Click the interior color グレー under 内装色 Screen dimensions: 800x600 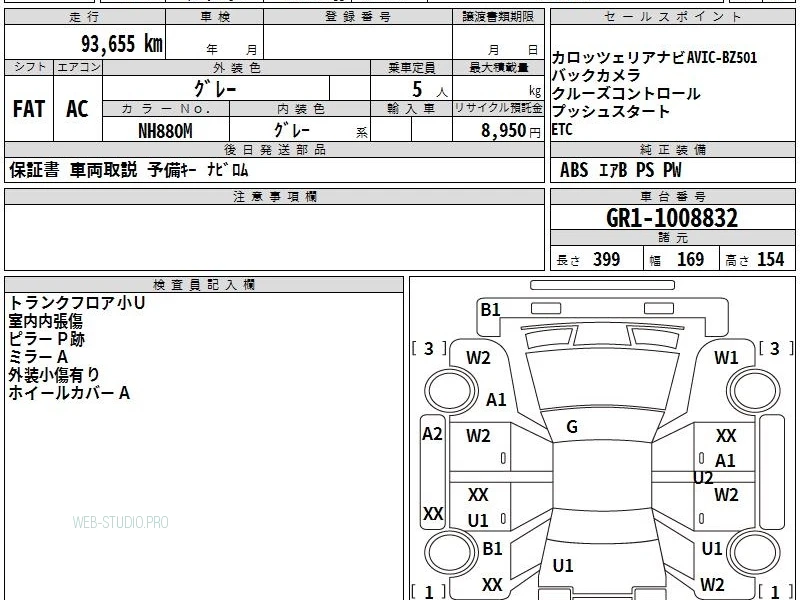[x=292, y=130]
